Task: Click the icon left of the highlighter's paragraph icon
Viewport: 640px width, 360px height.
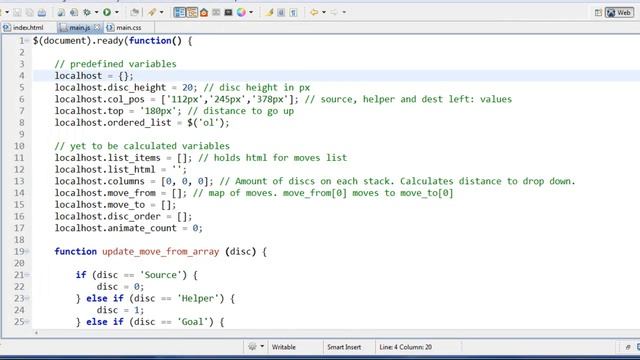Action: [x=281, y=13]
